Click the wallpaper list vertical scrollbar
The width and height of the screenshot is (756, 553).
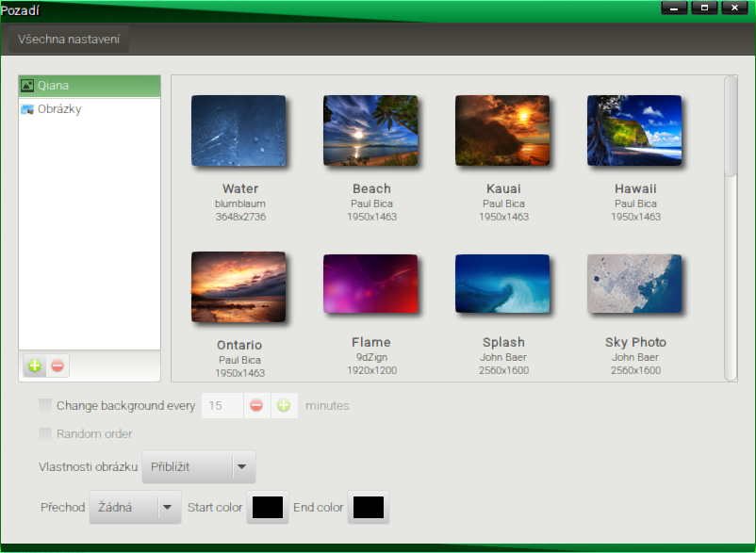[x=731, y=228]
